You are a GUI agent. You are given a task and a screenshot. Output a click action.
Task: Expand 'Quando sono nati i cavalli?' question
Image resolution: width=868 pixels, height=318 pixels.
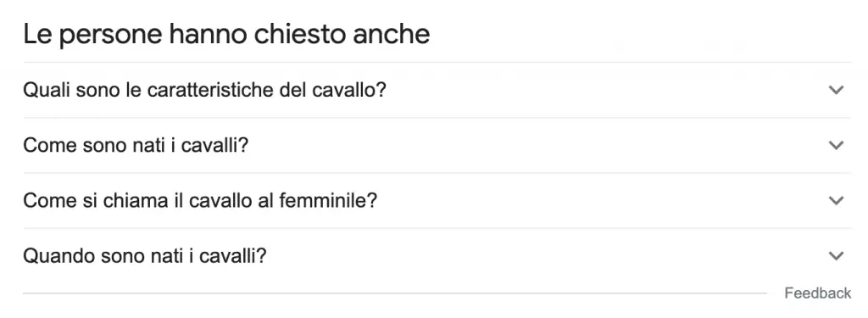point(437,256)
